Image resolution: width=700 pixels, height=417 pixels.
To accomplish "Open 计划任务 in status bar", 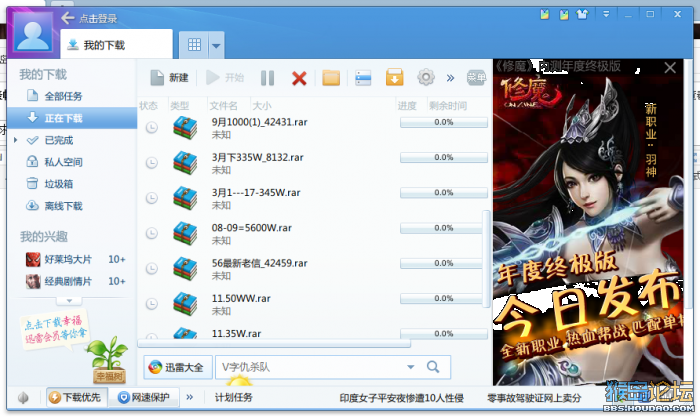I will (x=233, y=397).
